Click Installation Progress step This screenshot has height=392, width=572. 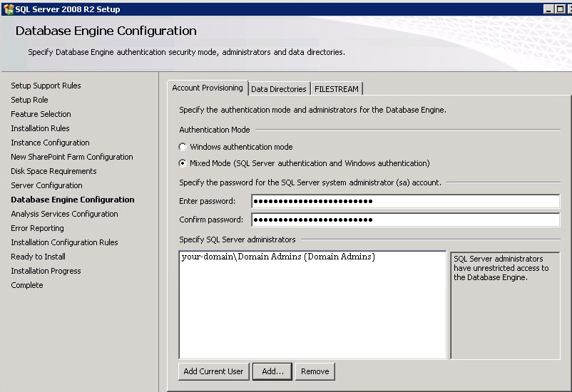(x=46, y=271)
